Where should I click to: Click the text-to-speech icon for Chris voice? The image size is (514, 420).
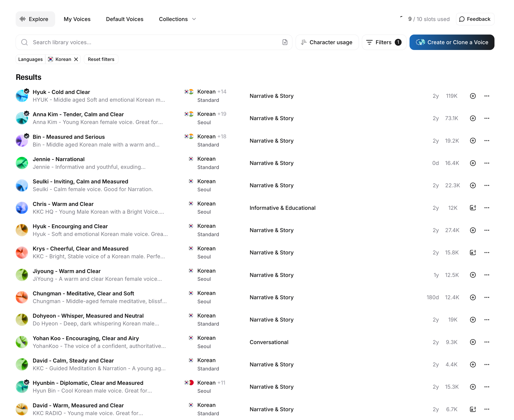(x=473, y=208)
